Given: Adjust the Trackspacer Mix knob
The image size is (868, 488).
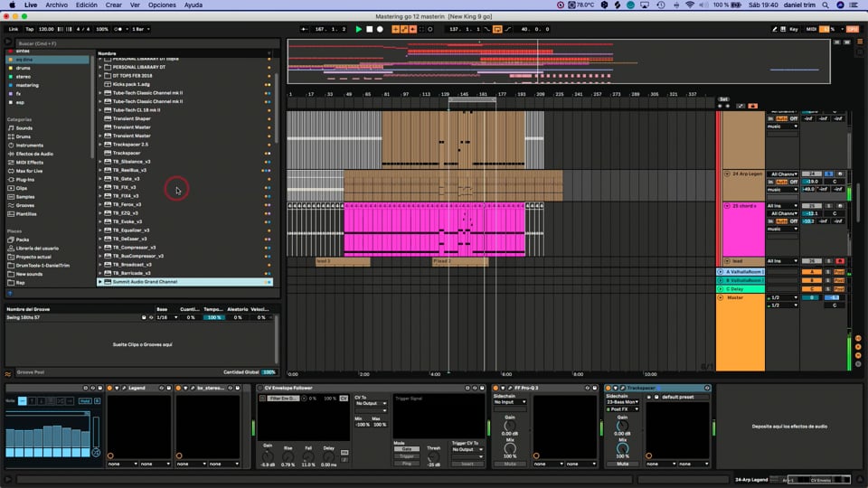Looking at the screenshot, I should click(622, 448).
